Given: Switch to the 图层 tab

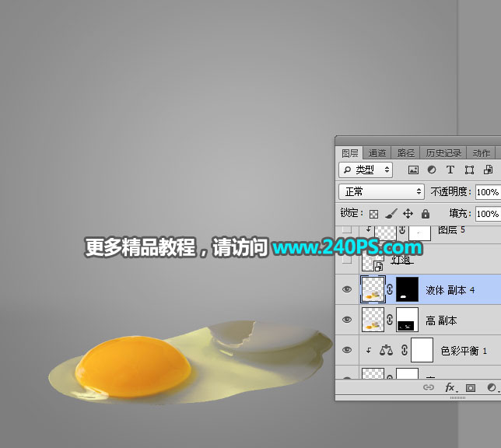Looking at the screenshot, I should pyautogui.click(x=349, y=153).
